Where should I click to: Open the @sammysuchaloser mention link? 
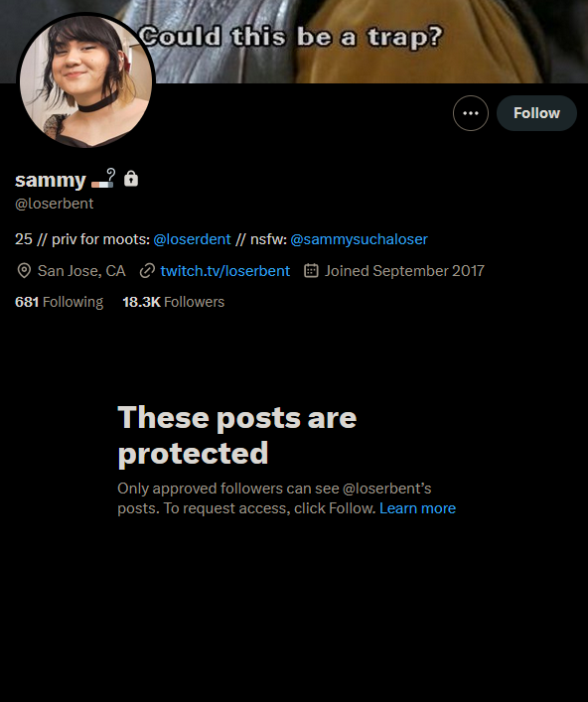click(359, 239)
